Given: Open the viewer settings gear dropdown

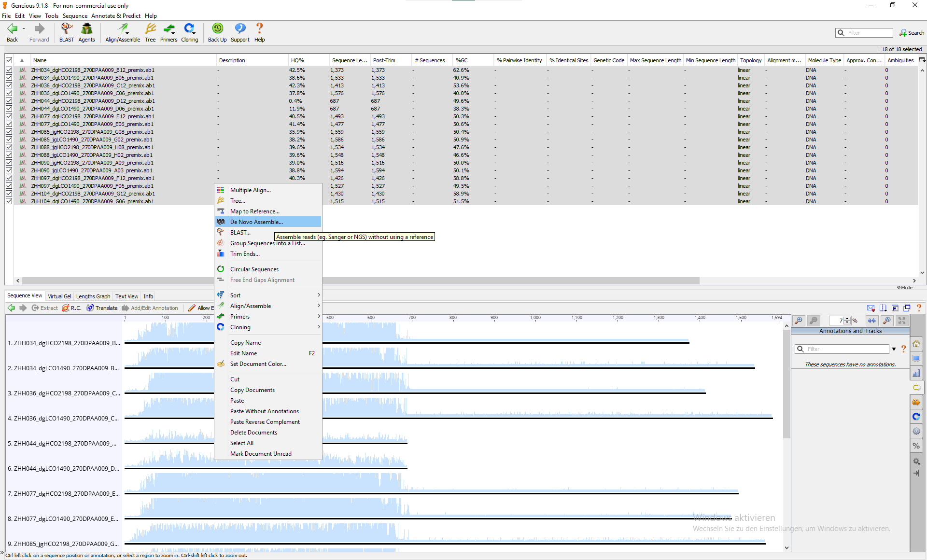Looking at the screenshot, I should (916, 461).
